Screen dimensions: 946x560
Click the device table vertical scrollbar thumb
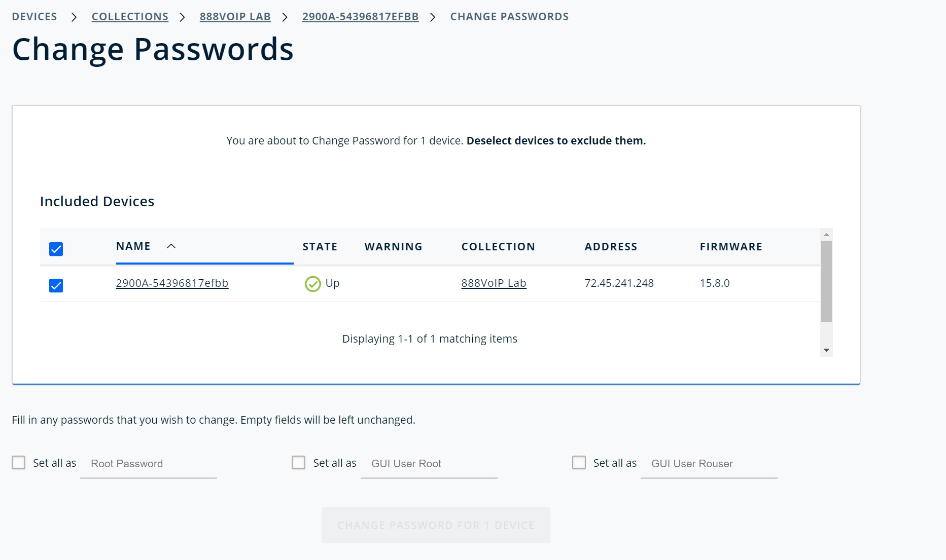tap(826, 281)
